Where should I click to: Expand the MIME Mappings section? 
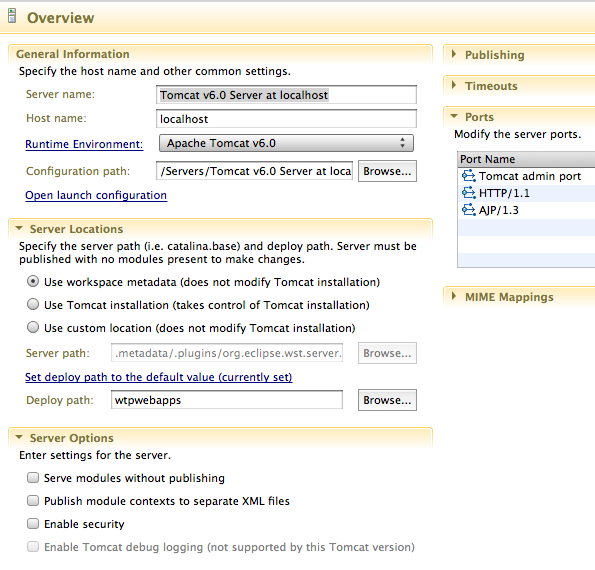[454, 296]
